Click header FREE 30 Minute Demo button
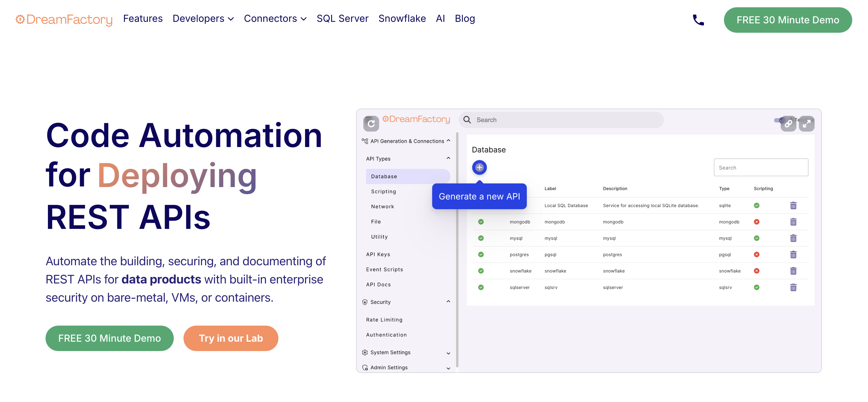 pos(787,20)
